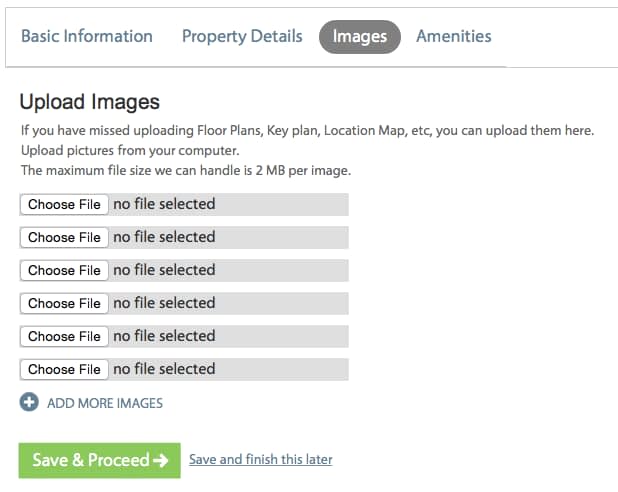Click the fourth 'no file selected' field
Screen dimensions: 618x492
pos(184,304)
